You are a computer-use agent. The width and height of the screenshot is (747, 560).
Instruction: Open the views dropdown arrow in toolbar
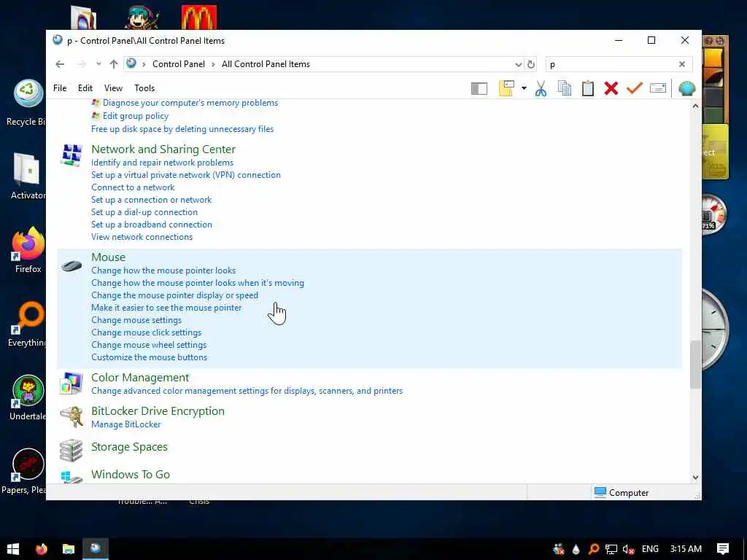click(x=524, y=88)
